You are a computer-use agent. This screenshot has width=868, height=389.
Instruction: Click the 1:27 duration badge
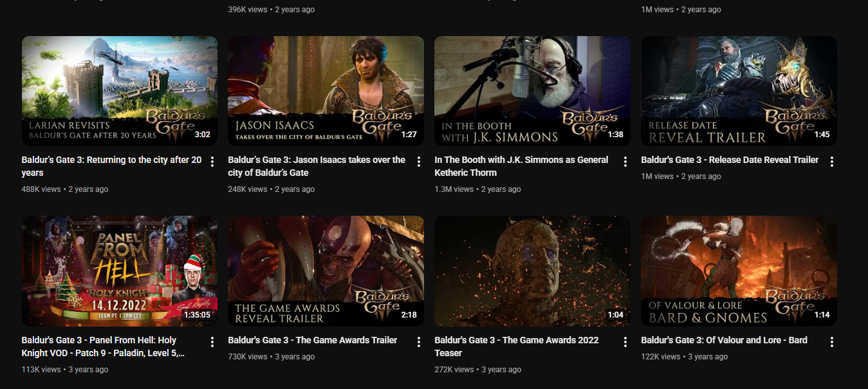coord(409,135)
